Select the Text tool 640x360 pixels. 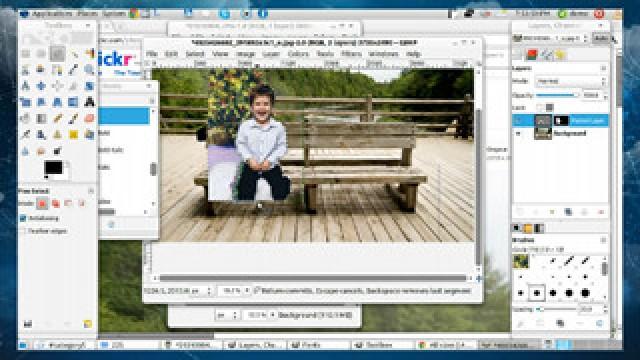[89, 102]
